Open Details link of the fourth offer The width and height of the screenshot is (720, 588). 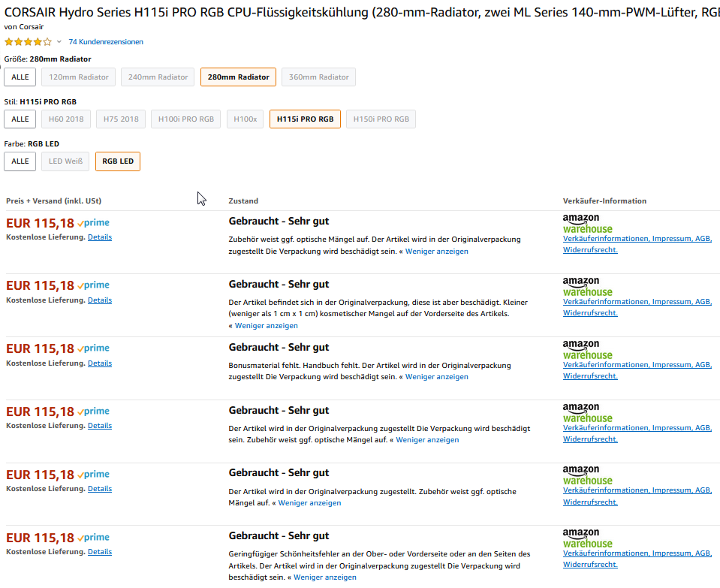(100, 425)
